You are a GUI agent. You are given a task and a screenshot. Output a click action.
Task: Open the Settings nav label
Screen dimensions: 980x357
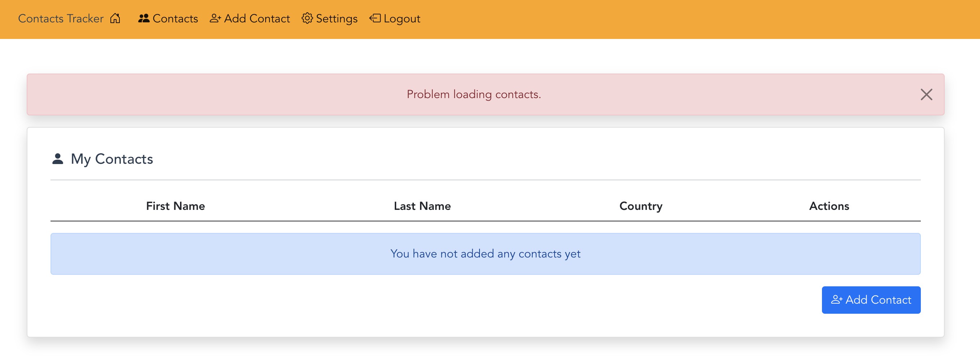[x=337, y=18]
